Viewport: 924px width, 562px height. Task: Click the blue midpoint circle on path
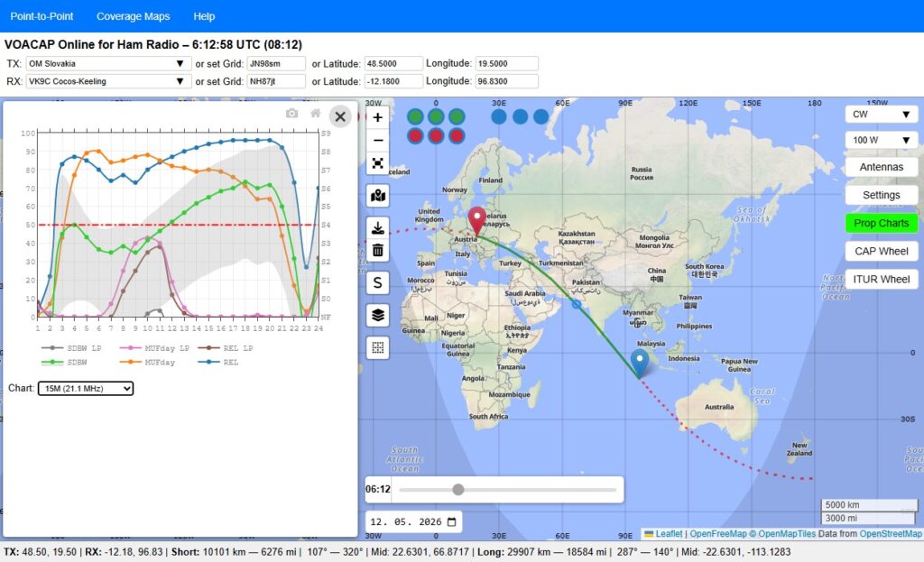[x=577, y=304]
